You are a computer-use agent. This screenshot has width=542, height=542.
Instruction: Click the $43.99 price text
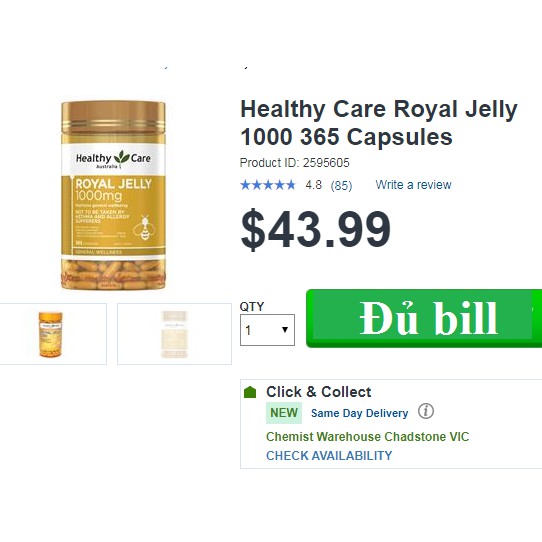click(316, 230)
